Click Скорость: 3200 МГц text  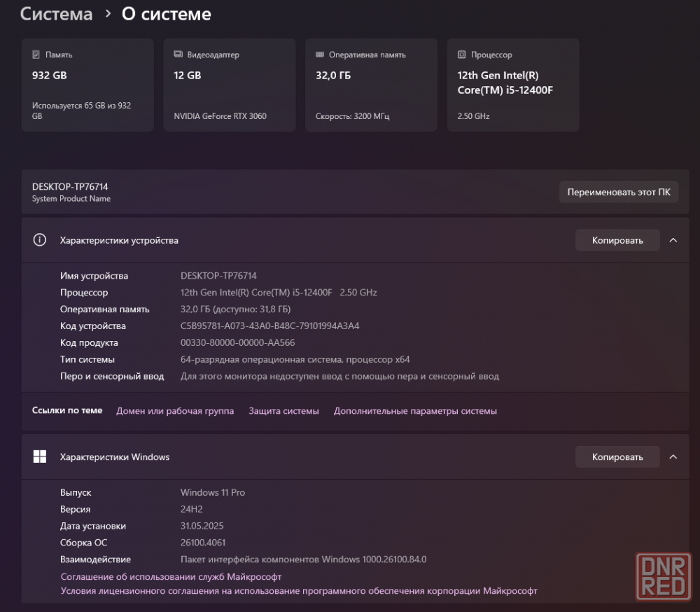pyautogui.click(x=352, y=116)
